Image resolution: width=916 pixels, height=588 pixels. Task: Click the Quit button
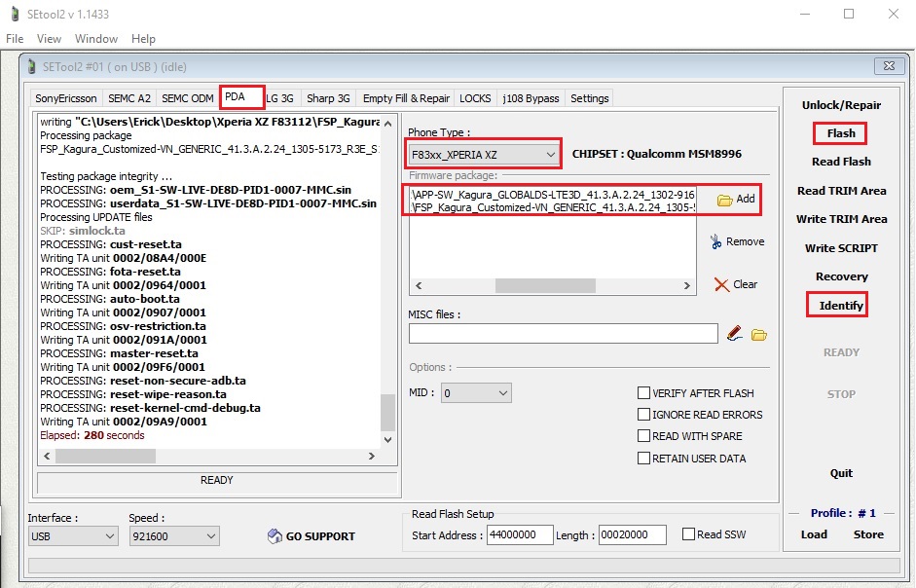click(x=841, y=473)
